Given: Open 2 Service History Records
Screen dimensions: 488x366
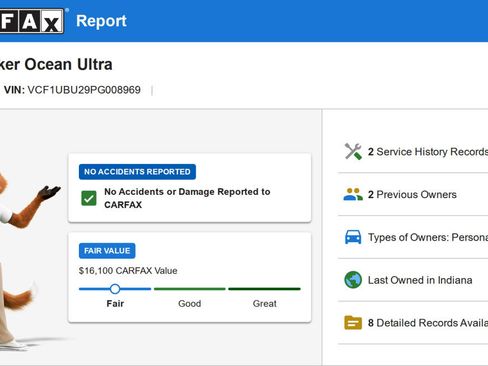Looking at the screenshot, I should pos(413,152).
